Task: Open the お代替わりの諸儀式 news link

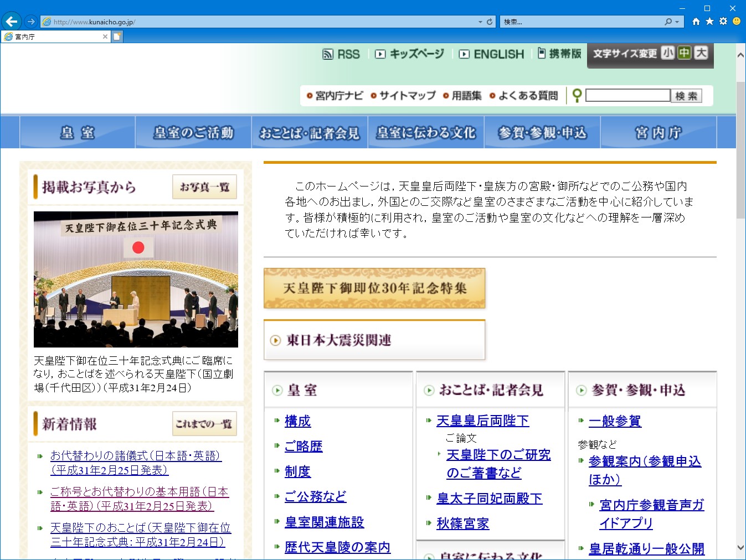Action: click(136, 463)
